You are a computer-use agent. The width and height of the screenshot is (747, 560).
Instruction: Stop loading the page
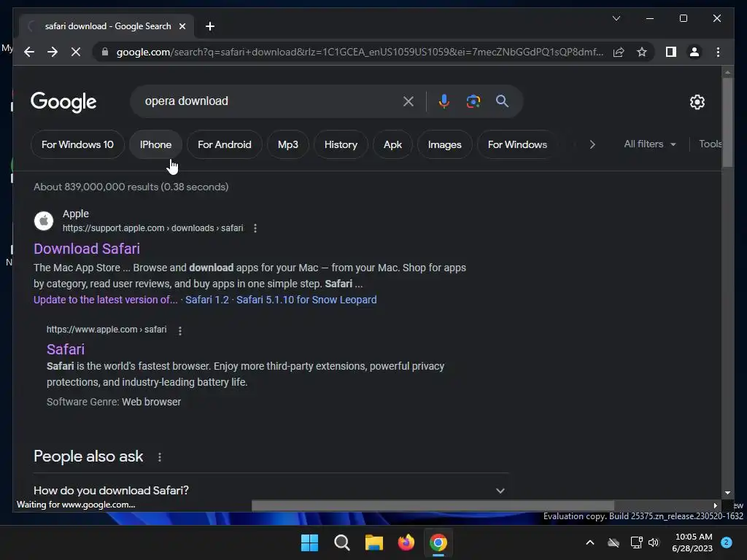click(76, 52)
